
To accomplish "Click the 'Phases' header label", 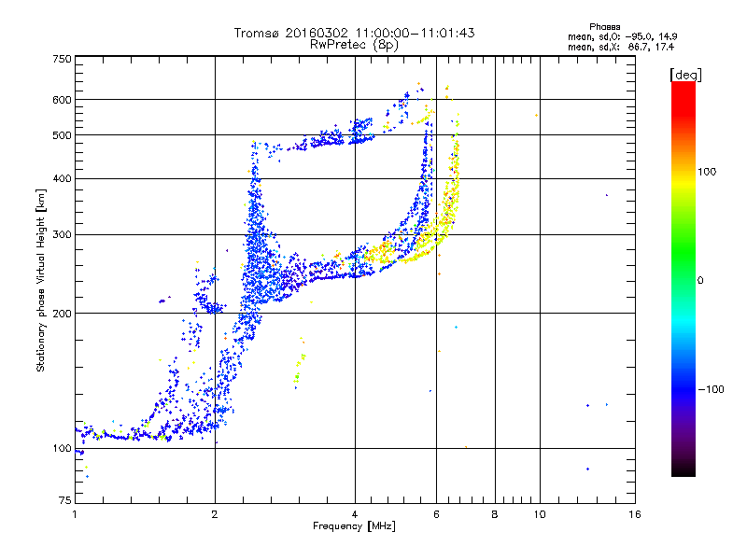I will (x=604, y=27).
